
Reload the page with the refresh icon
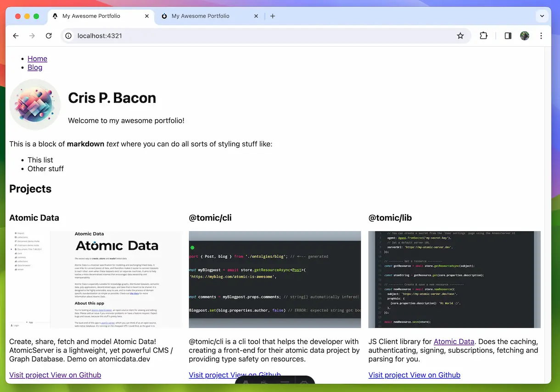point(49,36)
